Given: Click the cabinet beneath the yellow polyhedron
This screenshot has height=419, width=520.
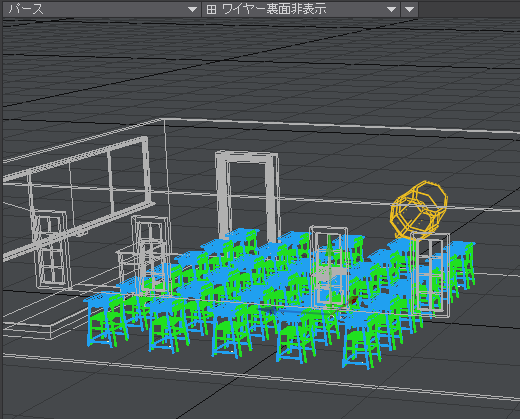Looking at the screenshot, I should click(x=430, y=275).
